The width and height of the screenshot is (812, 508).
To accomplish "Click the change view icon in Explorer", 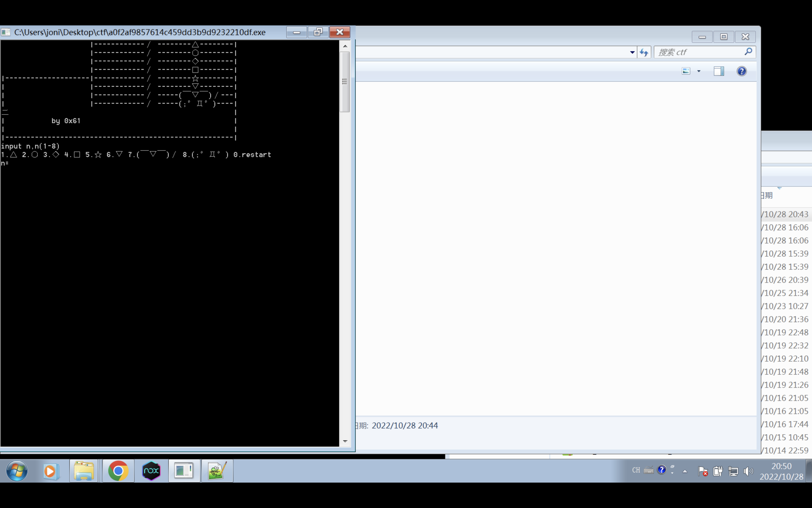I will (686, 71).
